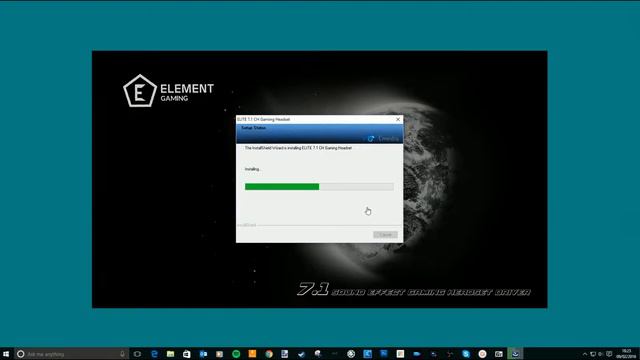Click the Cancel button in the installer
This screenshot has height=360, width=640.
tap(385, 235)
